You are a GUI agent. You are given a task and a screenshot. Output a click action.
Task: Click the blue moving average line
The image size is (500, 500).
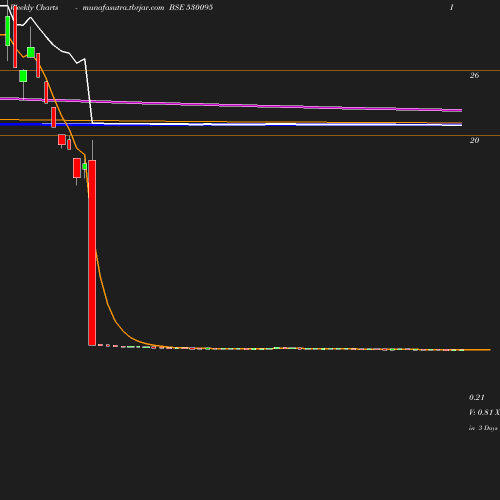point(231,124)
